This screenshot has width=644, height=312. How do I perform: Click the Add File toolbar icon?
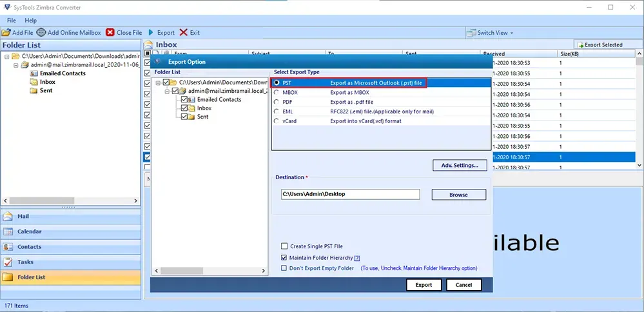pos(6,32)
